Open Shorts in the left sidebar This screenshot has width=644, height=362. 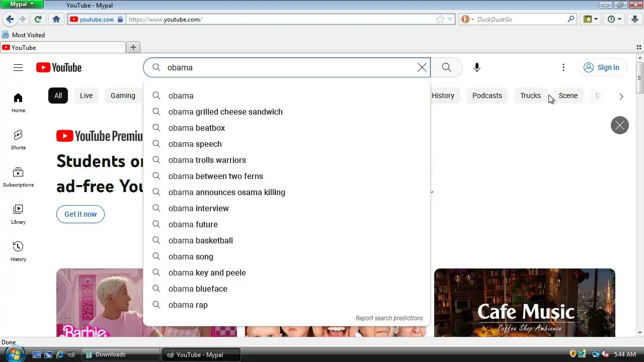(18, 140)
